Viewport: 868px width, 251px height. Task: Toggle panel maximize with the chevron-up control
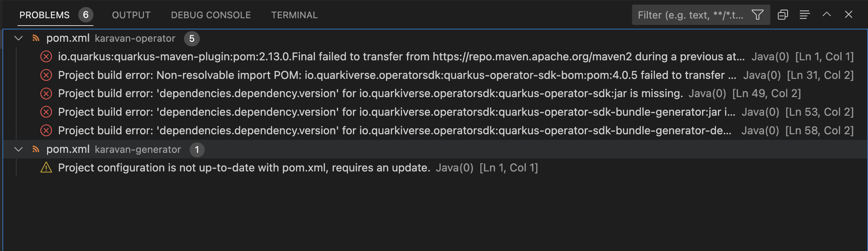tap(827, 15)
